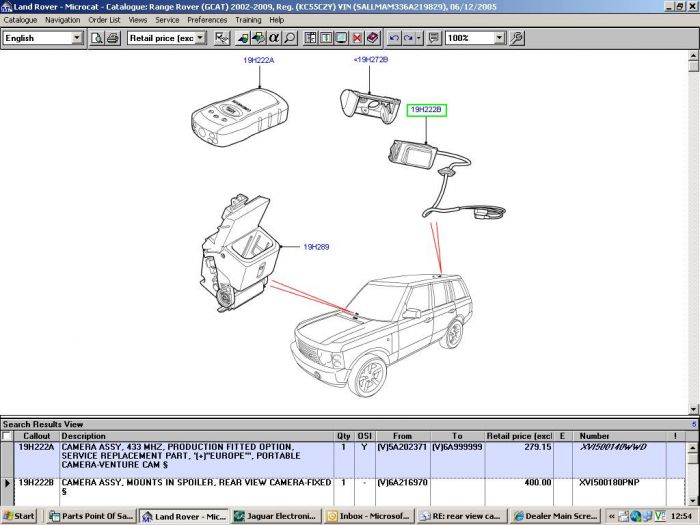700x525 pixels.
Task: Open the magnifying glass search tool
Action: [290, 38]
